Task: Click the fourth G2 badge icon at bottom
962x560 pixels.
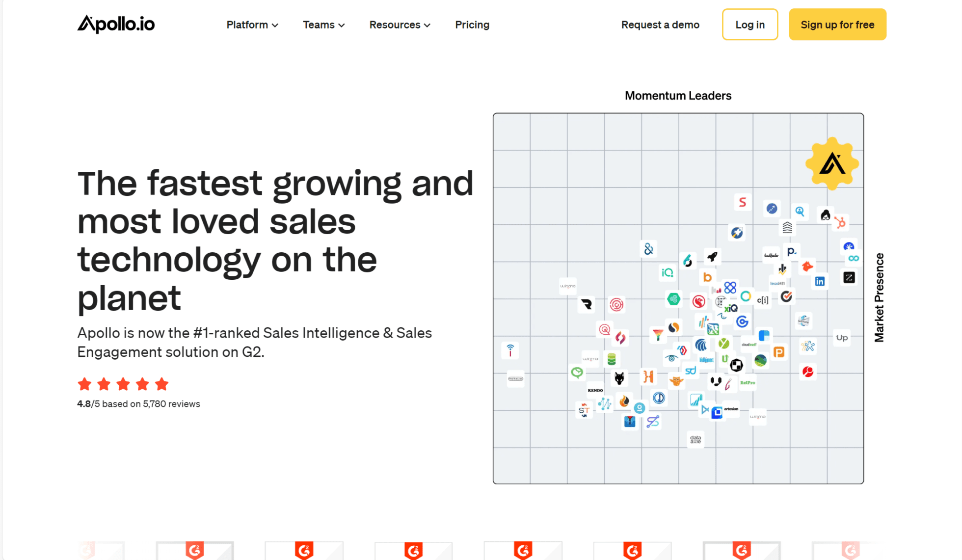Action: pyautogui.click(x=411, y=547)
